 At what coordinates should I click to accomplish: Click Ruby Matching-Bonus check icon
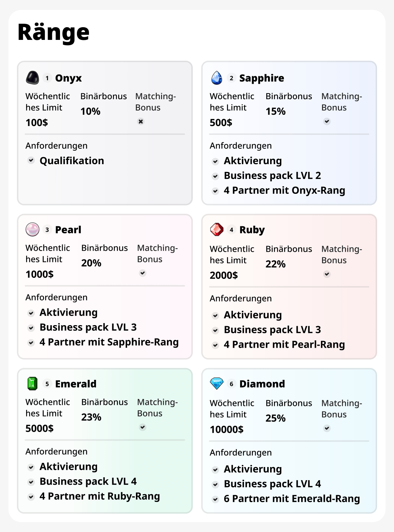(327, 274)
